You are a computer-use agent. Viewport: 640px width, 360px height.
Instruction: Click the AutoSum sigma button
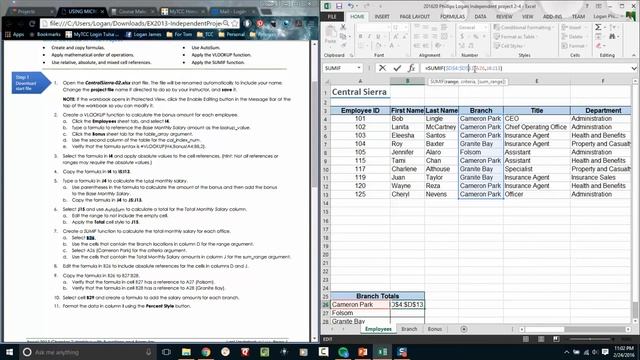point(598,27)
